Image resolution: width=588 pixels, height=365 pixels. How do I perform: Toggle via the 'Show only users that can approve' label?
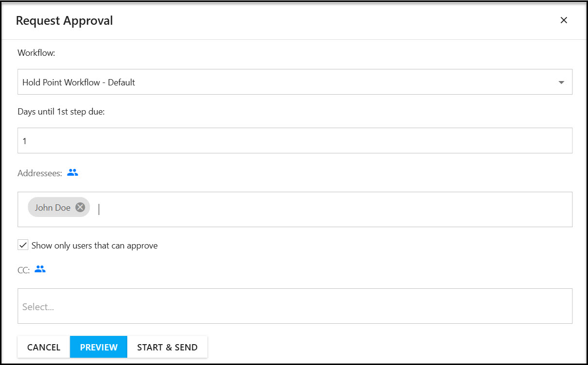coord(95,246)
